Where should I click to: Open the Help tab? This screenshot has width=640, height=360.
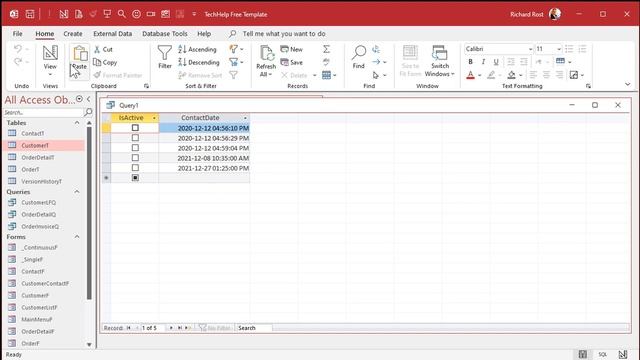204,34
